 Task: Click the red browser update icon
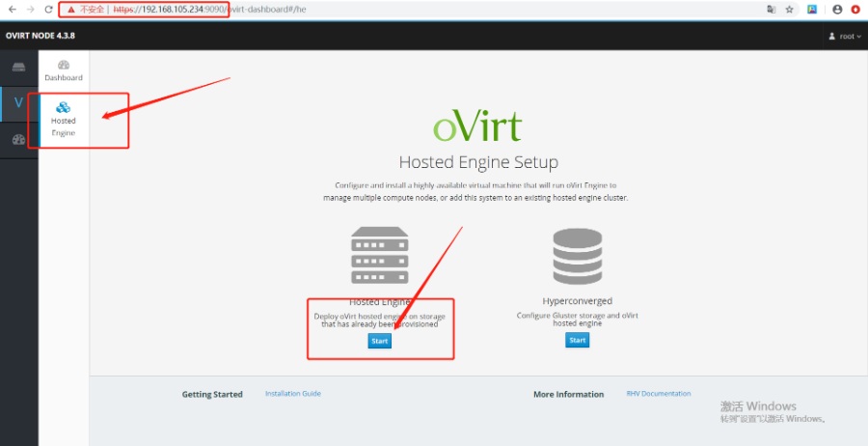[x=855, y=10]
